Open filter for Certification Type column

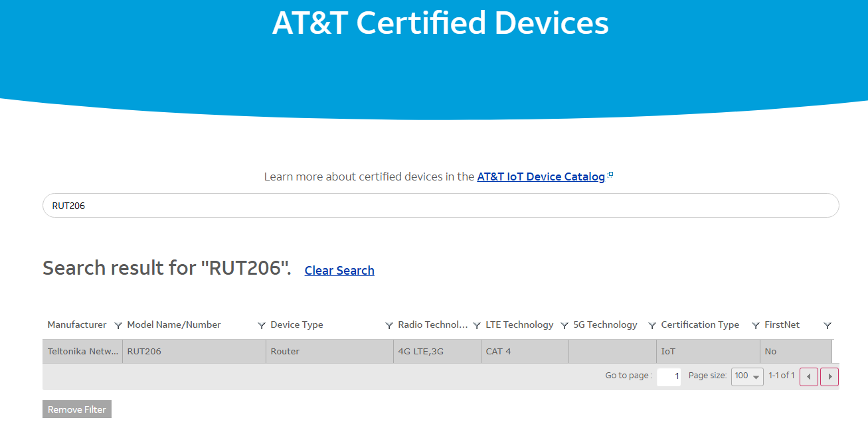(x=756, y=326)
